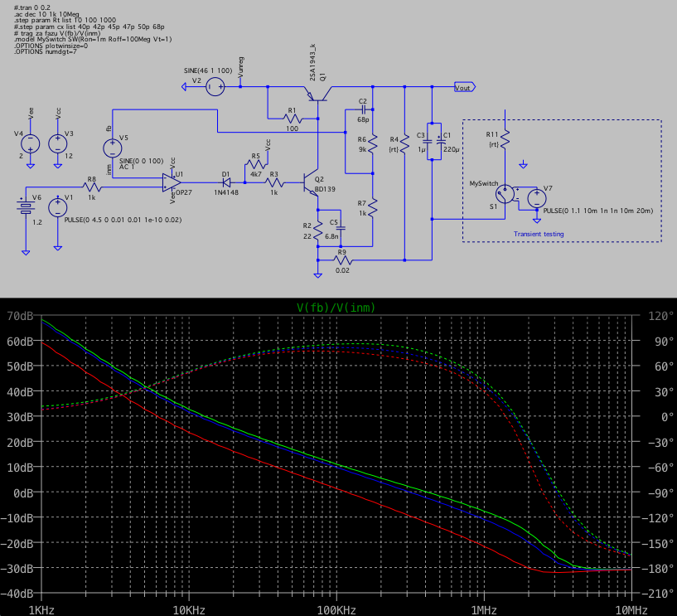Image resolution: width=677 pixels, height=616 pixels.
Task: Select the V4 voltage source symbol
Action: point(30,144)
